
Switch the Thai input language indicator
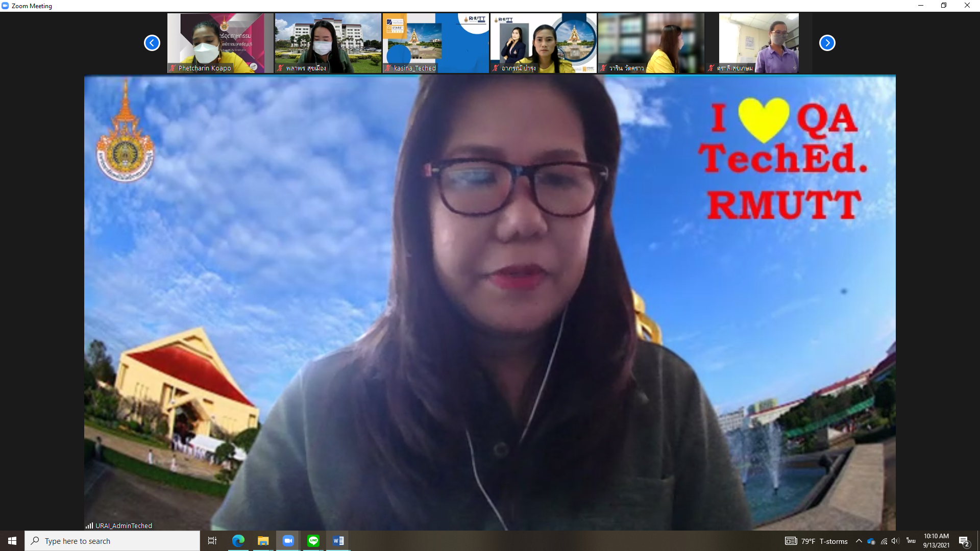pyautogui.click(x=911, y=541)
